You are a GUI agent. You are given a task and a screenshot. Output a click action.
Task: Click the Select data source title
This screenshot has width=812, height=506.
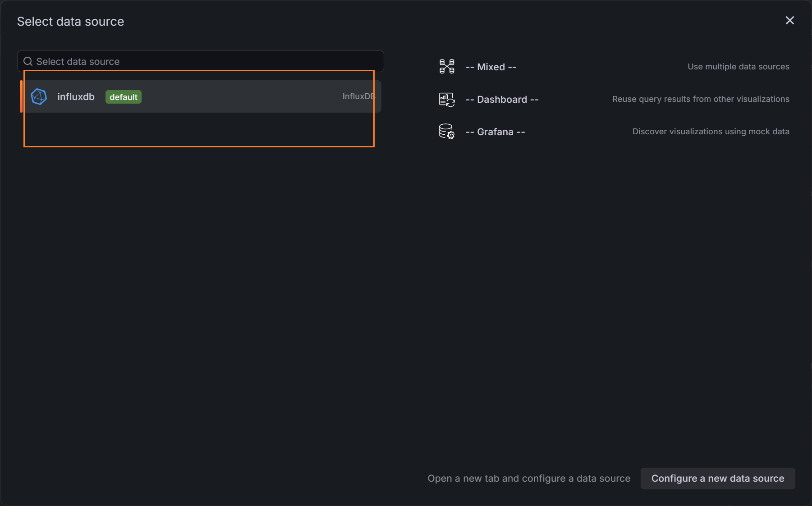tap(70, 22)
